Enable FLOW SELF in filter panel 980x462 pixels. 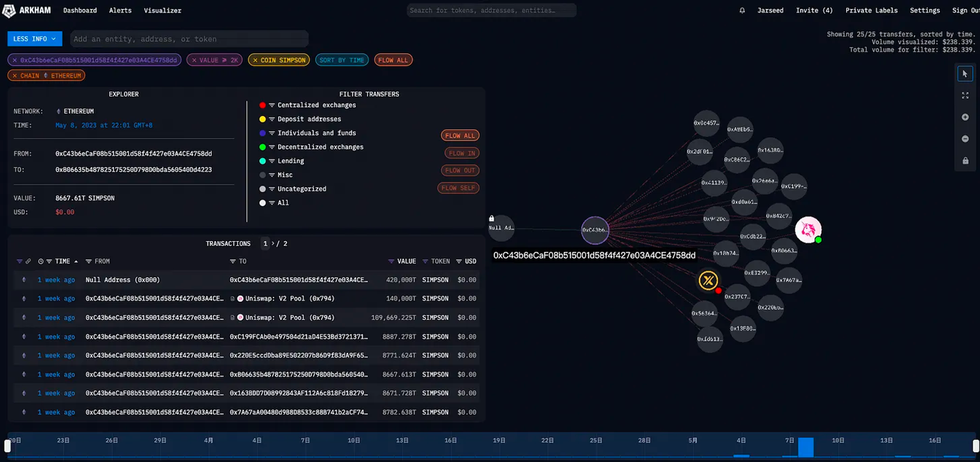(x=458, y=188)
